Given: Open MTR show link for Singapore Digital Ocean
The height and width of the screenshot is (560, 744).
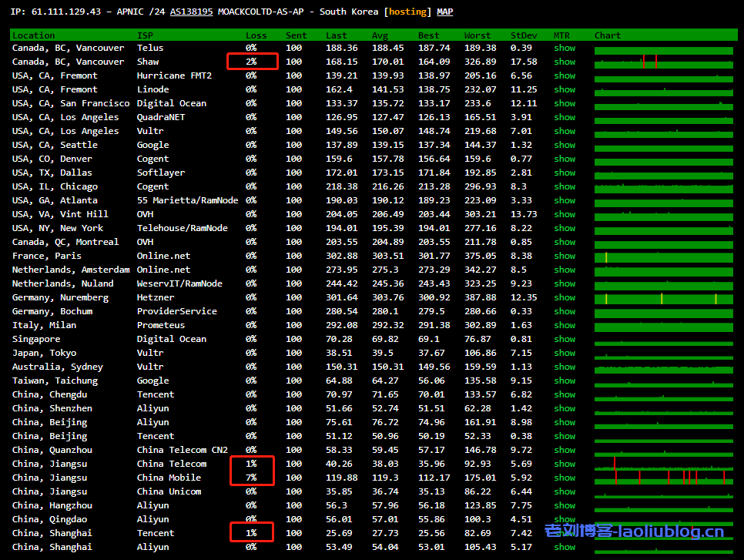Looking at the screenshot, I should coord(565,339).
